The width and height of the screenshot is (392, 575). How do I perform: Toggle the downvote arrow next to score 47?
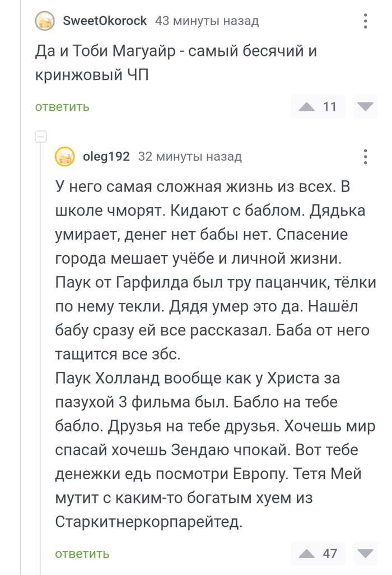[x=365, y=554]
